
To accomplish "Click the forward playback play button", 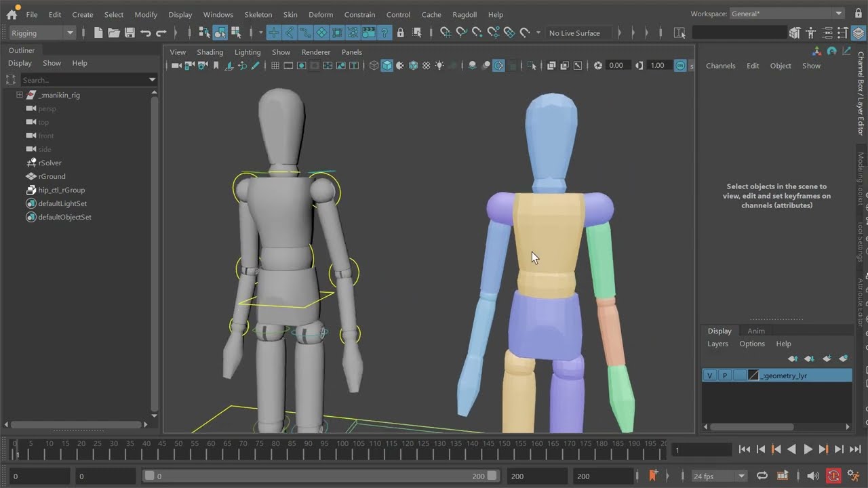I will (808, 449).
